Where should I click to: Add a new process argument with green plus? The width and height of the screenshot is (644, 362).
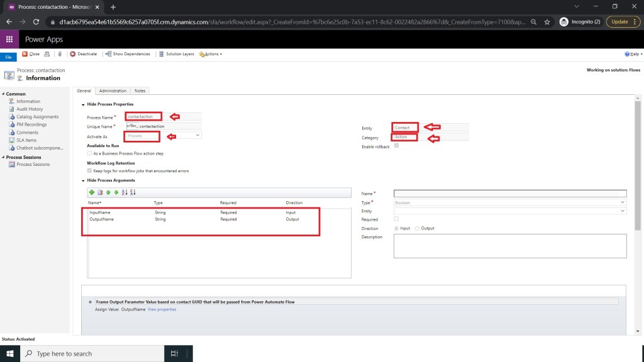[92, 192]
